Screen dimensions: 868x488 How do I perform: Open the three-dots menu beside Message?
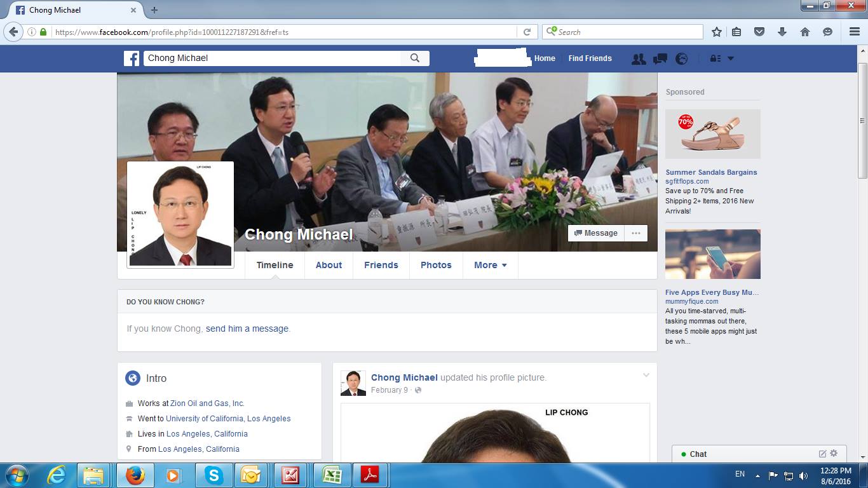(636, 233)
